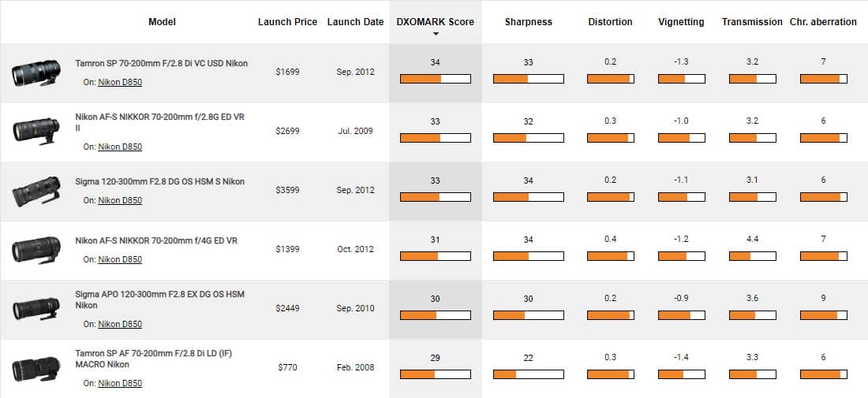This screenshot has height=398, width=868.
Task: Click the DXOMARK Score bar for score 34
Action: [x=436, y=79]
